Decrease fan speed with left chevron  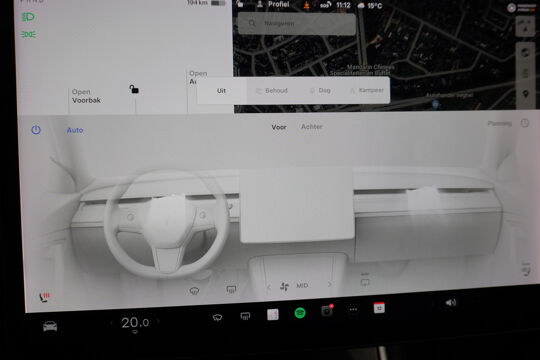269,287
